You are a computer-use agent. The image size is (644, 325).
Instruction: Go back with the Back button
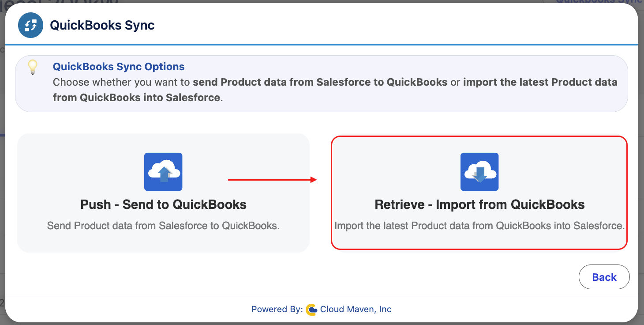604,277
